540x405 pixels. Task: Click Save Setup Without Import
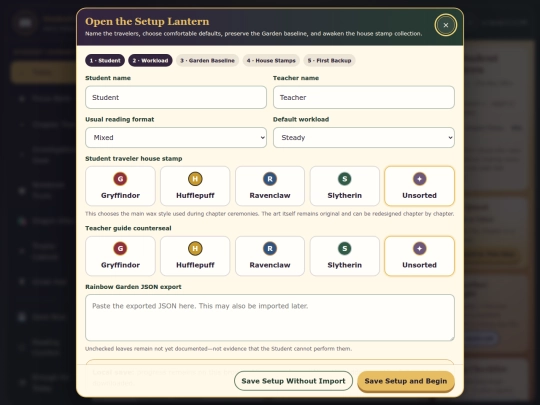click(x=293, y=381)
